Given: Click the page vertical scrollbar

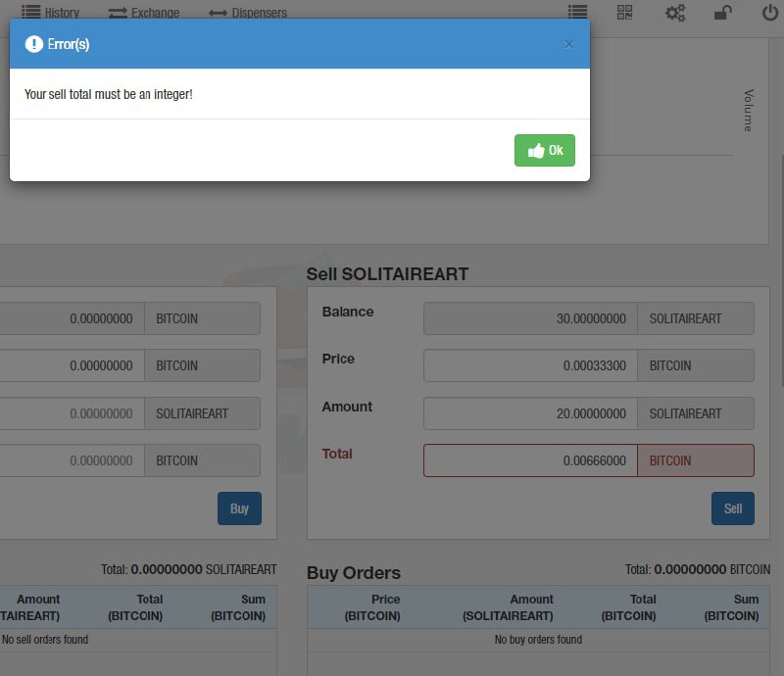Looking at the screenshot, I should point(781,270).
